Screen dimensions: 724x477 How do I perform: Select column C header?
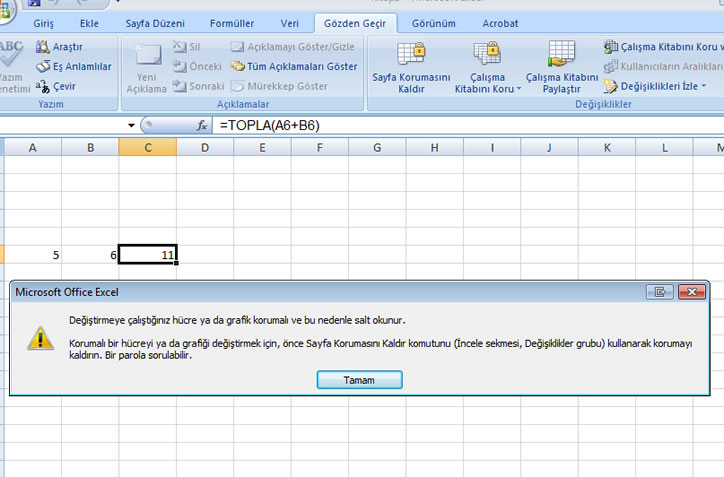pyautogui.click(x=148, y=148)
